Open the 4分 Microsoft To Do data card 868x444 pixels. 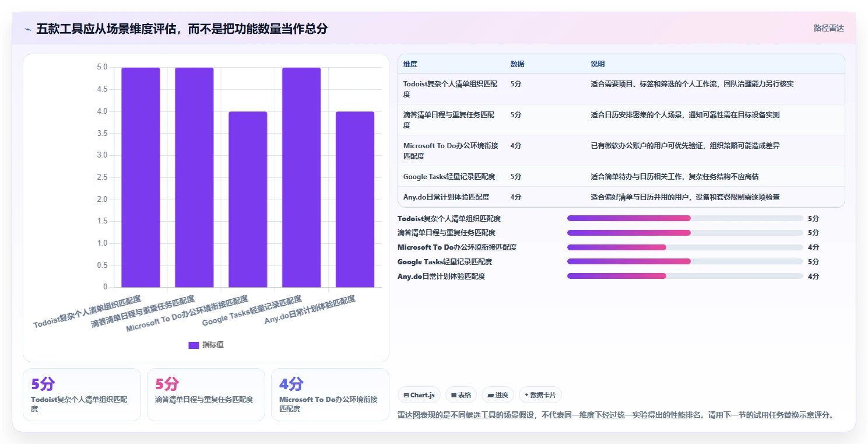(x=330, y=394)
